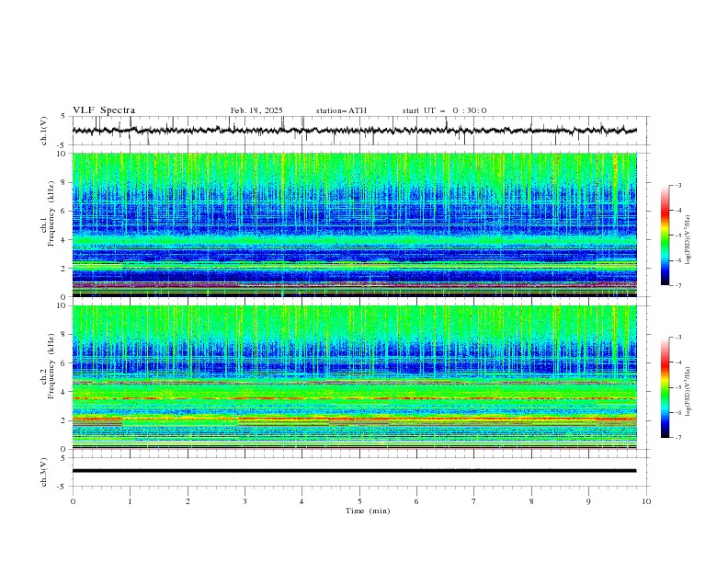Viewport: 728px width, 563px height.
Task: Click time axis tick label "8"
Action: tap(531, 501)
